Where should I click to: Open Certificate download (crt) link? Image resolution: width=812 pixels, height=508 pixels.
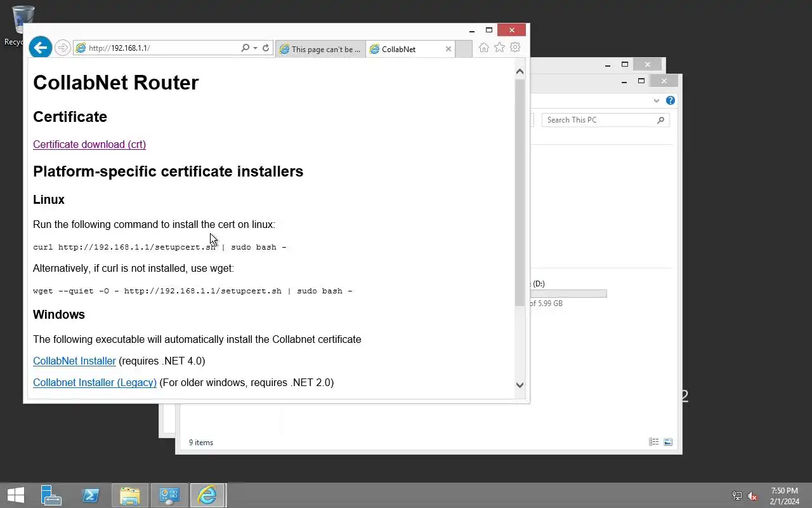tap(89, 144)
